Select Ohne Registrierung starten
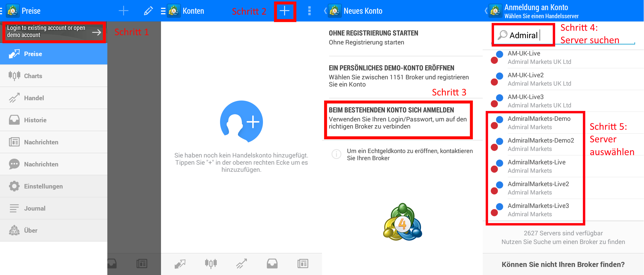The image size is (644, 275). pos(402,38)
